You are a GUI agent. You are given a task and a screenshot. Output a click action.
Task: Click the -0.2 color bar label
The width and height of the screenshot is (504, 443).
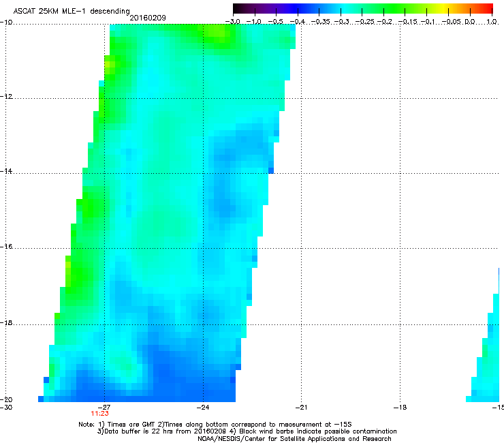tap(385, 22)
